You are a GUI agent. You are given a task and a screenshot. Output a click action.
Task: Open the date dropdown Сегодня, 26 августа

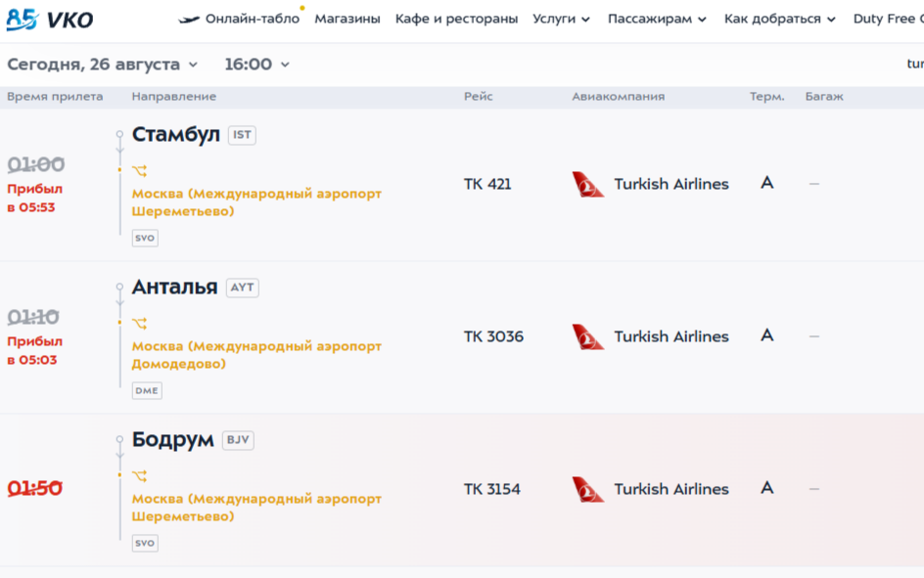pyautogui.click(x=103, y=65)
